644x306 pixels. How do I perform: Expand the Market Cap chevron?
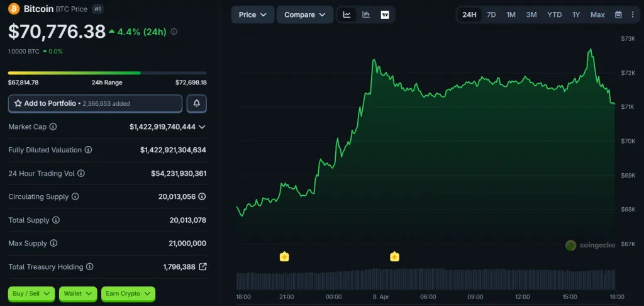pos(202,127)
